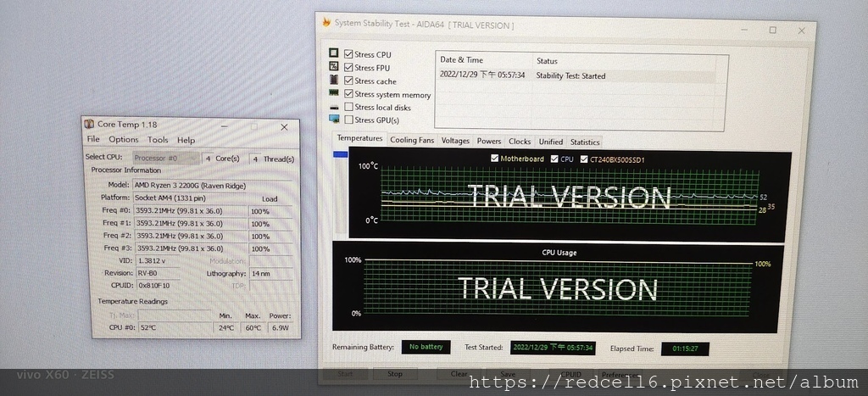Click the Date & Time column header
868x396 pixels.
483,60
